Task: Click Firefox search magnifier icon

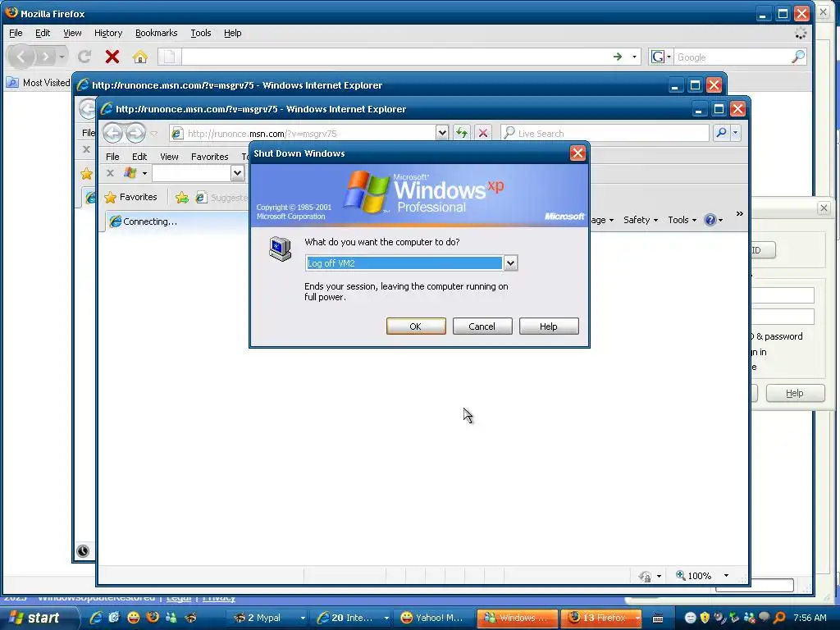Action: click(798, 57)
